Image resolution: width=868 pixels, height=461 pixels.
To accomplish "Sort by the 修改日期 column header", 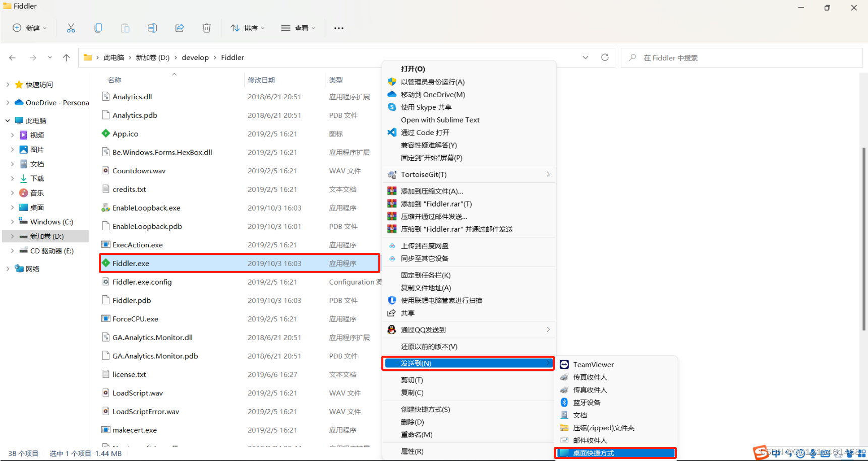I will [x=261, y=80].
